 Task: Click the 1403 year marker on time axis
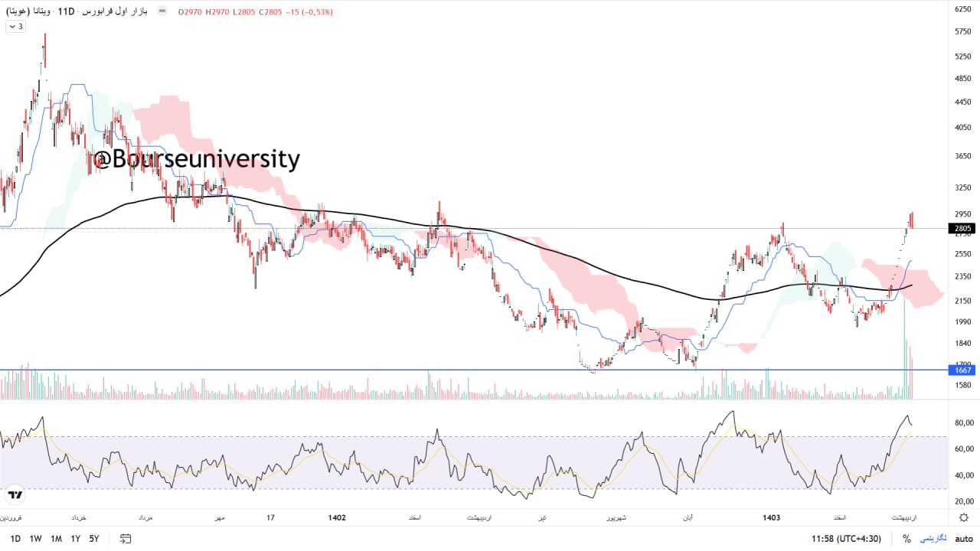click(x=771, y=518)
